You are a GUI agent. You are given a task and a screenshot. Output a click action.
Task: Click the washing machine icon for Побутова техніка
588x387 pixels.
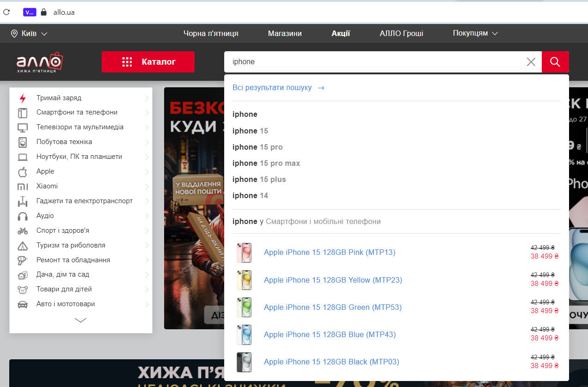(x=23, y=142)
